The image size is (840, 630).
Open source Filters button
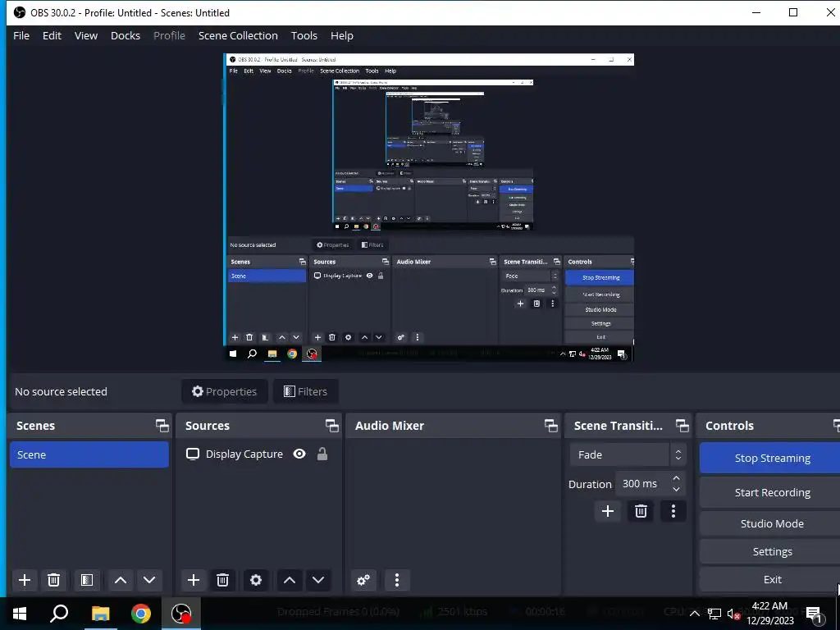pos(305,391)
